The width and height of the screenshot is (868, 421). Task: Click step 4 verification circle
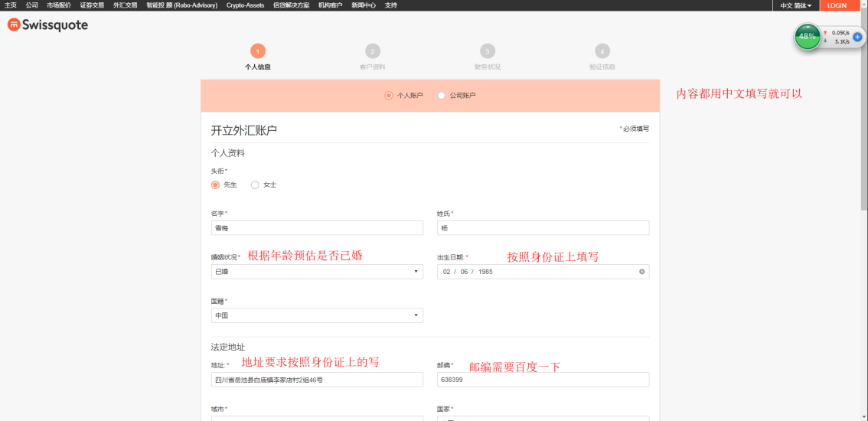[x=602, y=51]
